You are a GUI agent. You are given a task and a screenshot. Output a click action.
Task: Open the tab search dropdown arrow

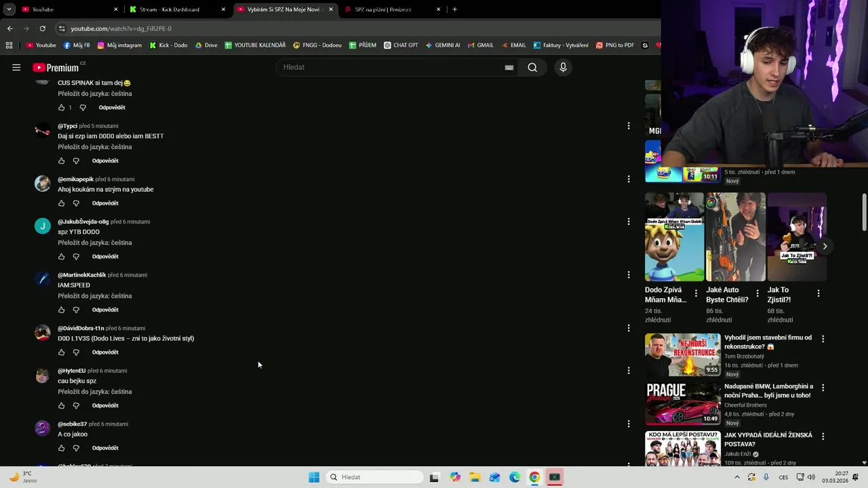(9, 9)
